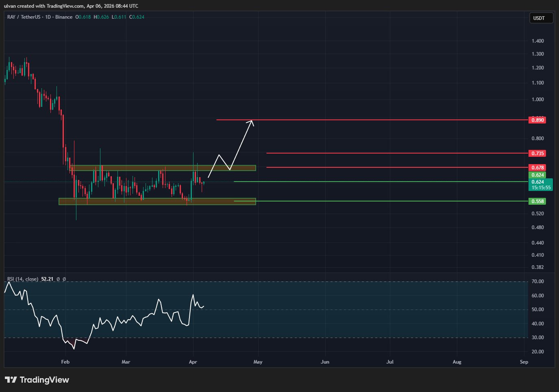The height and width of the screenshot is (392, 559).
Task: Select the 1D interval label
Action: pos(48,17)
